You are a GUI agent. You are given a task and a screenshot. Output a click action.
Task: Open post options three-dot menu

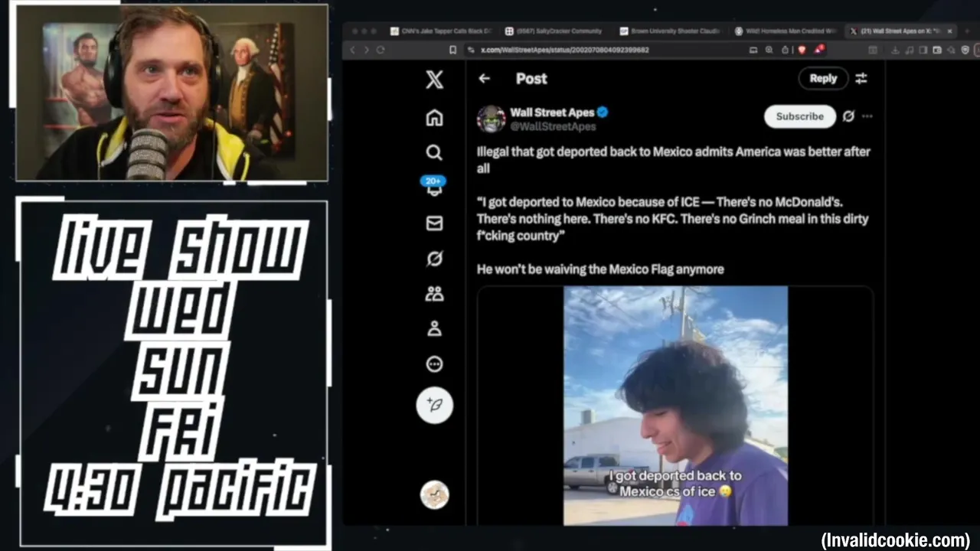[867, 116]
